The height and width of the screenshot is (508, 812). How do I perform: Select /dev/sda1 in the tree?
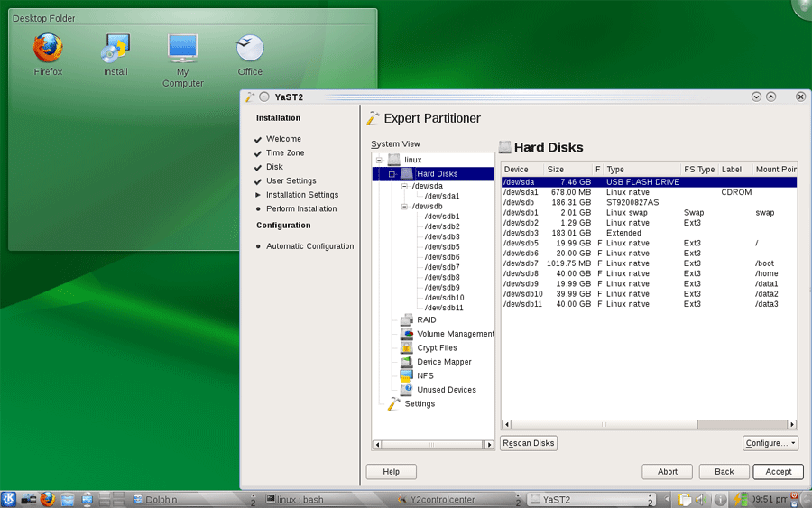[x=442, y=197]
